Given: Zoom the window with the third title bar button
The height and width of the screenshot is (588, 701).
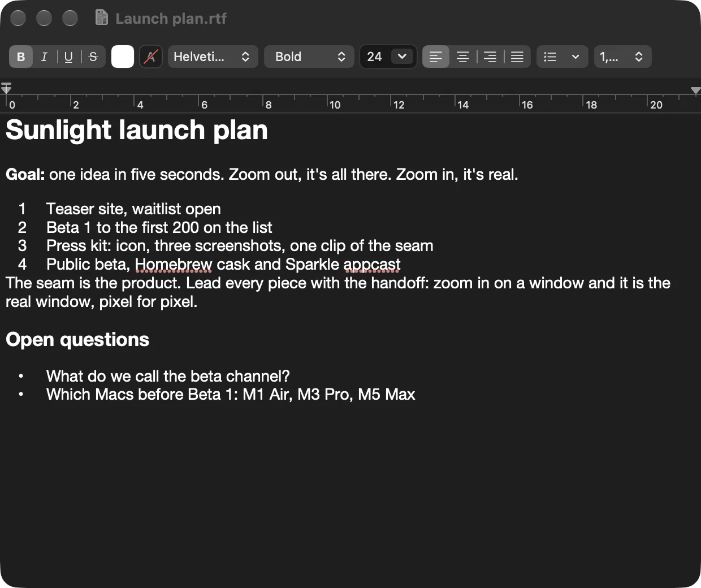Looking at the screenshot, I should tap(70, 18).
